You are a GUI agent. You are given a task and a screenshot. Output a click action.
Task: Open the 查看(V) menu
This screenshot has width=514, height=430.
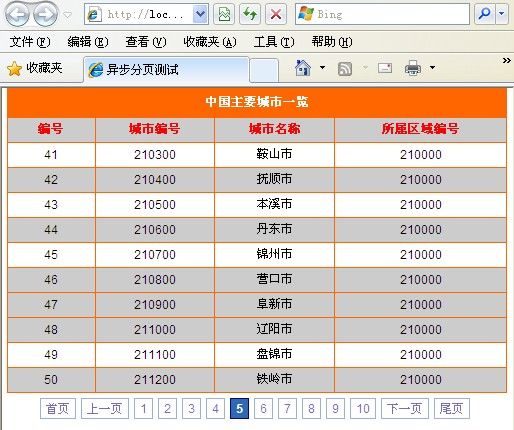(146, 42)
